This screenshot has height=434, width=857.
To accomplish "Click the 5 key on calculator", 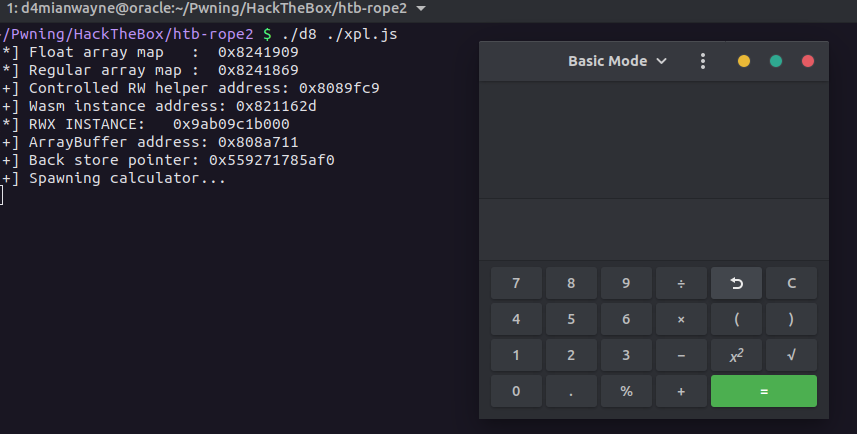I will point(571,319).
